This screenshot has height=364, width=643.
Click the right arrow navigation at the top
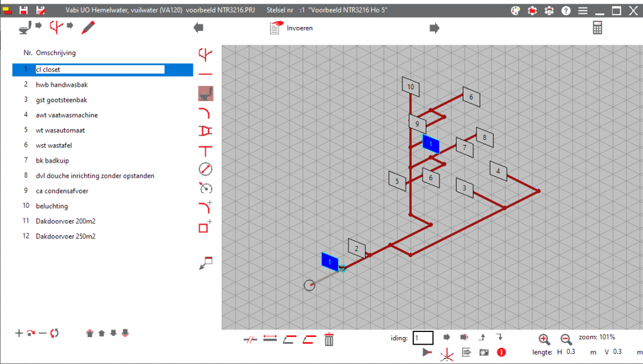tap(434, 28)
